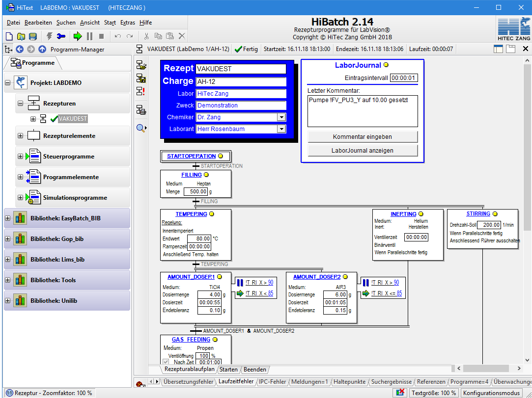The width and height of the screenshot is (532, 398).
Task: Switch to the Beenden tab
Action: [x=255, y=369]
